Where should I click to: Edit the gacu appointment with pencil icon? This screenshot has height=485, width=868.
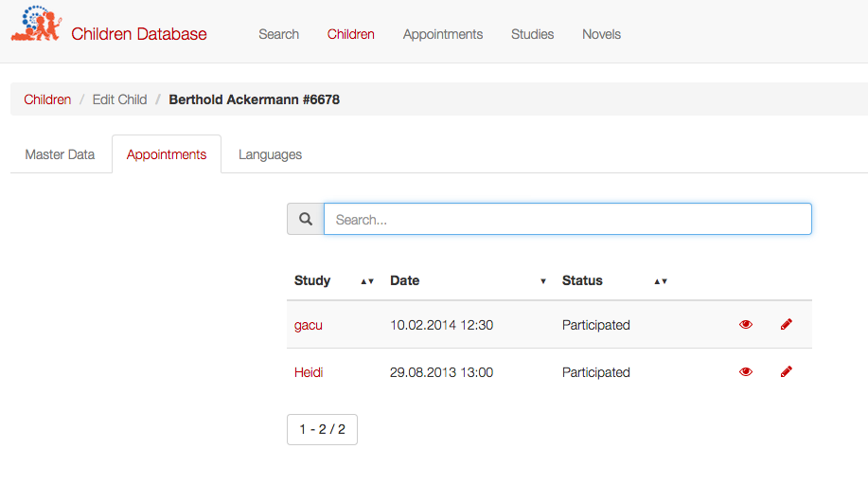click(x=786, y=324)
